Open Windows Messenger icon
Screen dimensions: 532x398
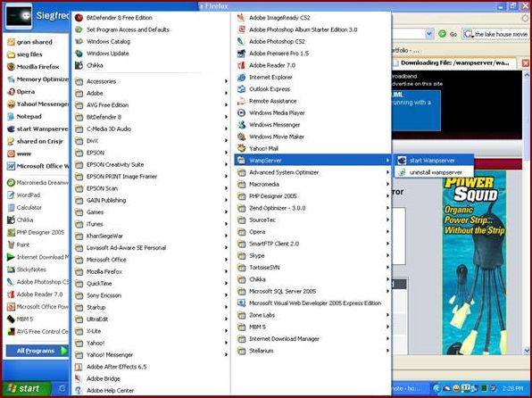241,125
